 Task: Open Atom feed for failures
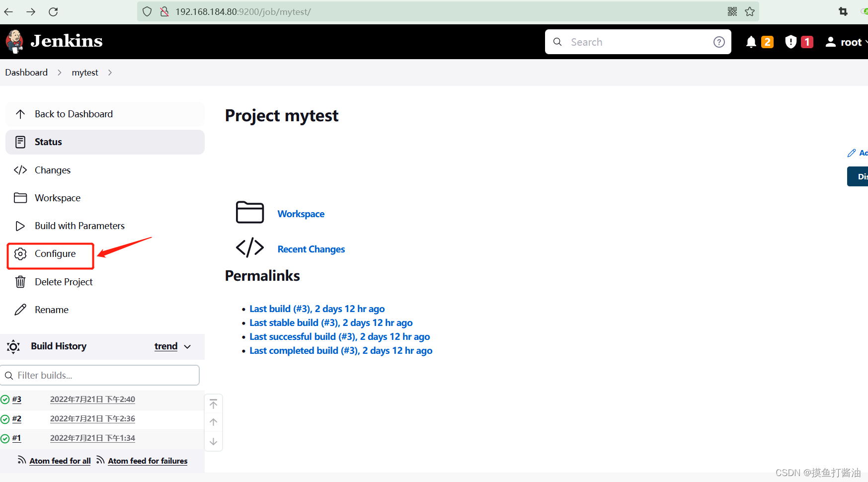pyautogui.click(x=148, y=461)
